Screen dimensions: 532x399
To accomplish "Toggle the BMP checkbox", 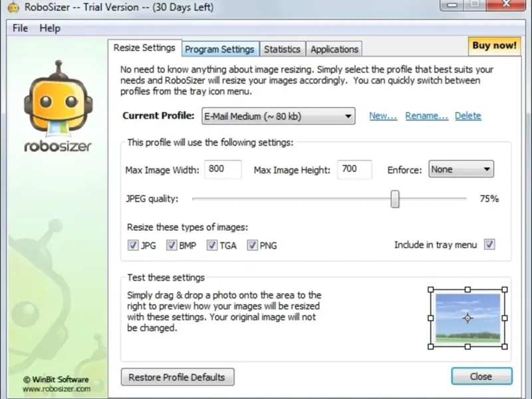I will click(172, 245).
